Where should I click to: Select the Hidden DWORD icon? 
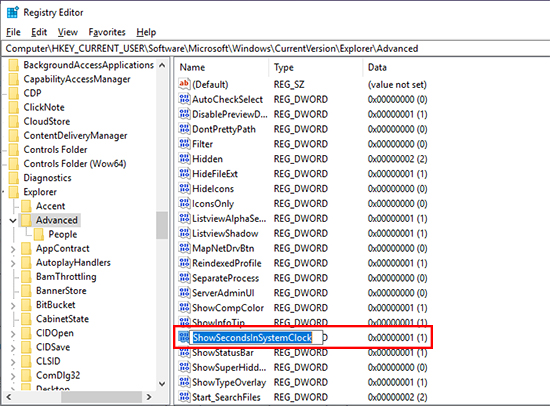pyautogui.click(x=184, y=159)
